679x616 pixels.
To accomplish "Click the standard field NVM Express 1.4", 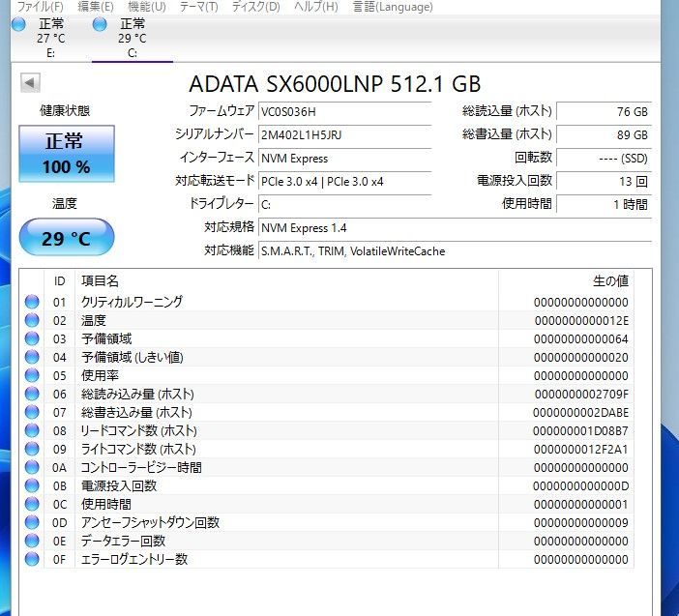I will coord(455,228).
